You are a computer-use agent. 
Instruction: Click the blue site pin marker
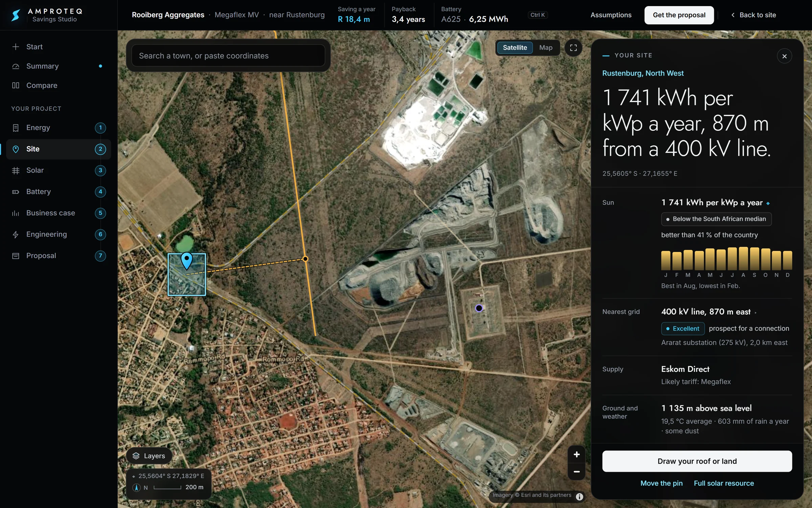coord(186,261)
